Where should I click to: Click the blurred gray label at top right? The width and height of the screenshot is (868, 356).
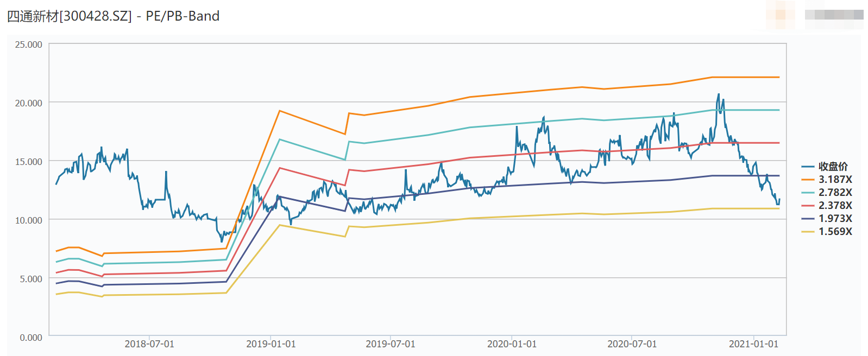coord(834,15)
